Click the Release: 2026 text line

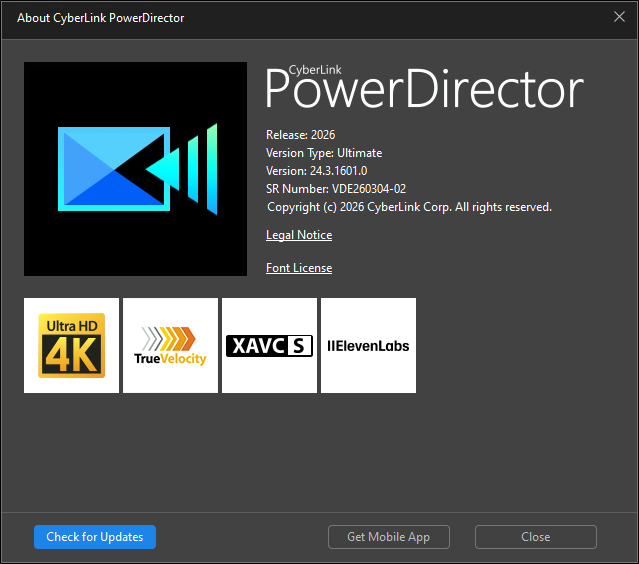[300, 135]
